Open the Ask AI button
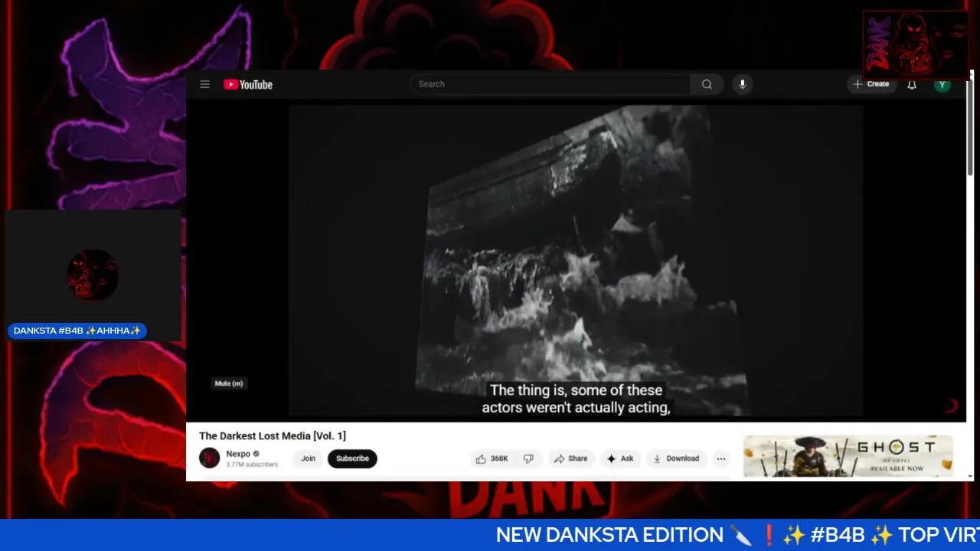Viewport: 980px width, 551px height. 620,458
